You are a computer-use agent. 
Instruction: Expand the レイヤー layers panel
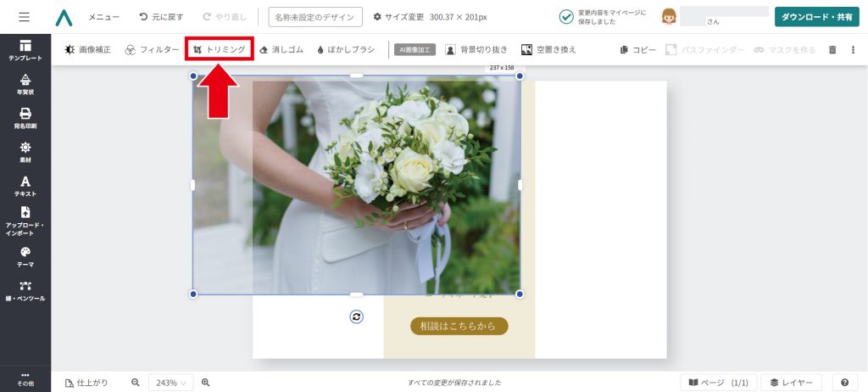(792, 383)
